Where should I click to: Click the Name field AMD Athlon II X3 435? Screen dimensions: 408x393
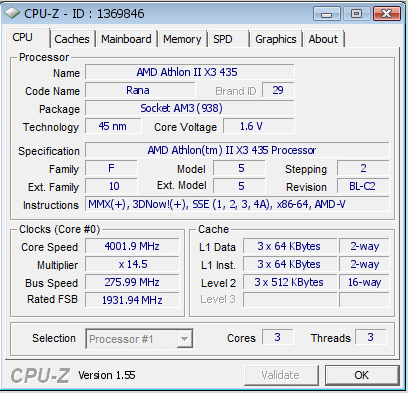tap(190, 72)
